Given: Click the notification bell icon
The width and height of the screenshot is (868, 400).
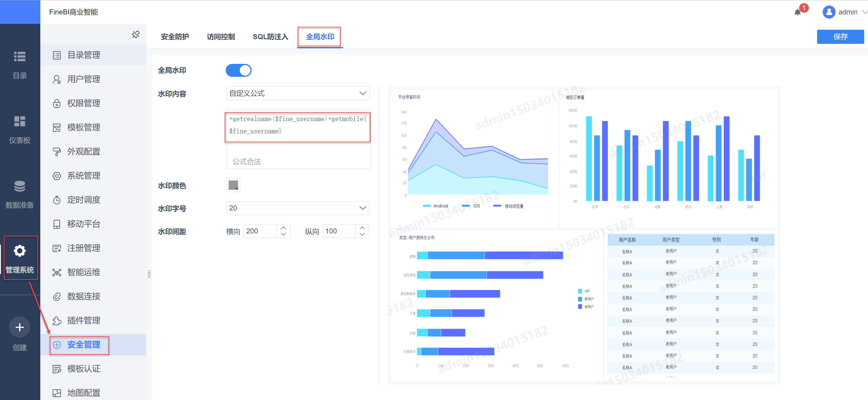Looking at the screenshot, I should tap(797, 12).
